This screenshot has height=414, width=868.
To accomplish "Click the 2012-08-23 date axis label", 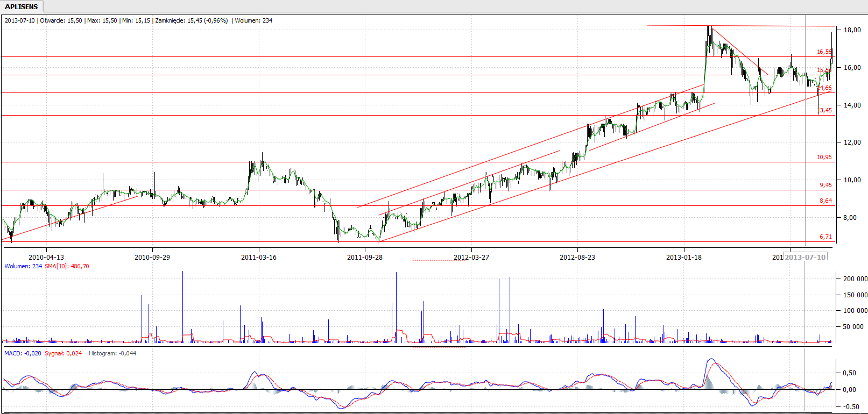I will (x=577, y=258).
